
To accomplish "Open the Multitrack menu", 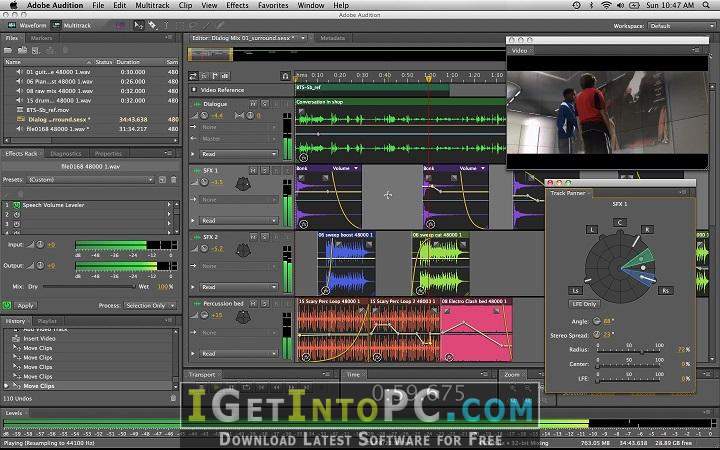I will pyautogui.click(x=152, y=6).
